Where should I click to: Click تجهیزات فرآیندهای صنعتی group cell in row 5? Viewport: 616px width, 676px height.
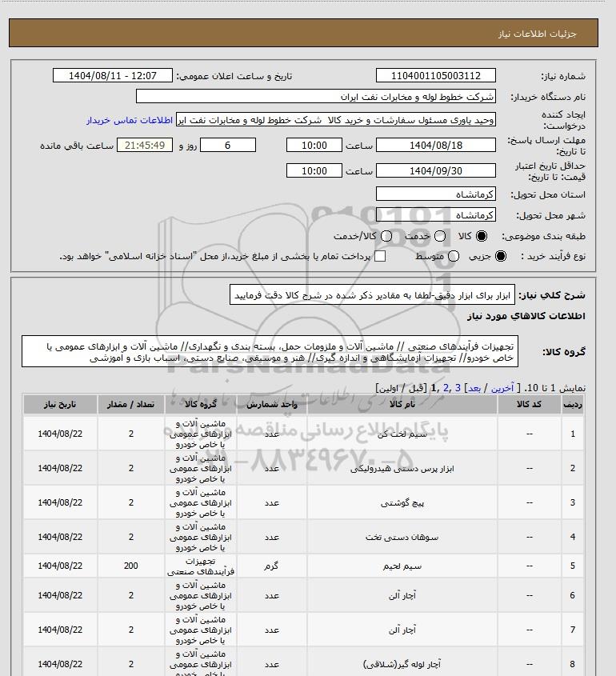pyautogui.click(x=201, y=566)
